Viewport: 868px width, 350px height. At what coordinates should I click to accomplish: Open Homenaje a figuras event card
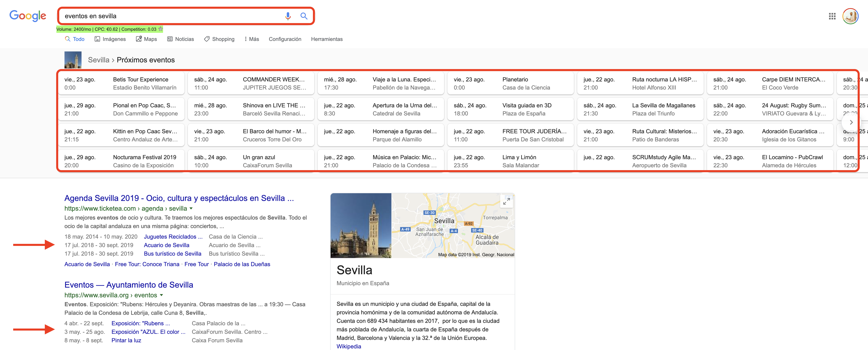[381, 135]
